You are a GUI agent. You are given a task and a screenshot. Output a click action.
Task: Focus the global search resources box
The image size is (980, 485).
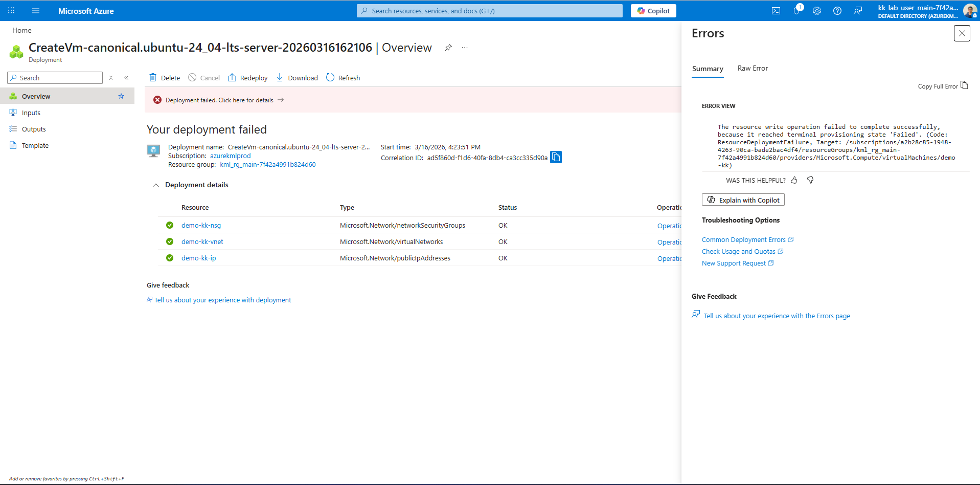pyautogui.click(x=490, y=11)
